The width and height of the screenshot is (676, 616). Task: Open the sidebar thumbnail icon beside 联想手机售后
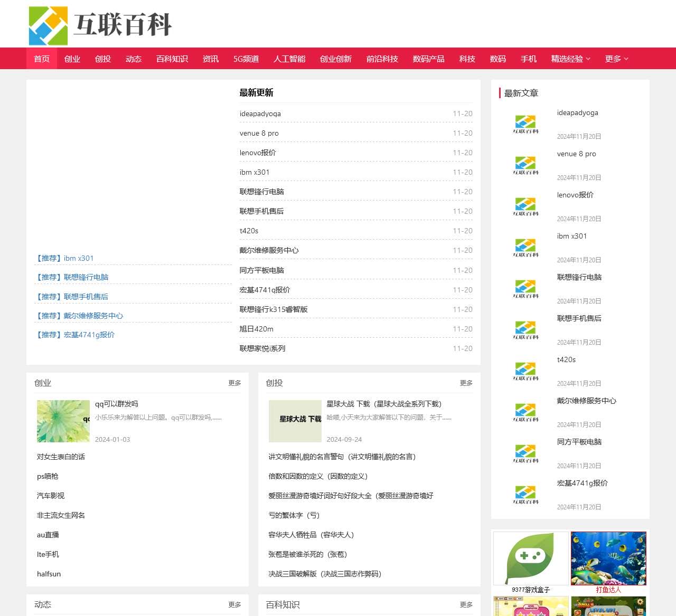pyautogui.click(x=525, y=330)
